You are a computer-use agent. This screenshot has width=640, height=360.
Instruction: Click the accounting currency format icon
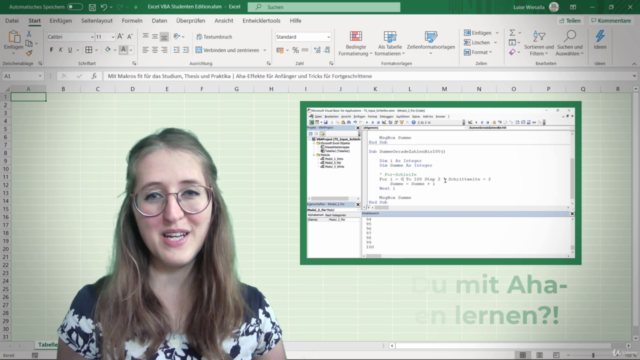[x=280, y=50]
